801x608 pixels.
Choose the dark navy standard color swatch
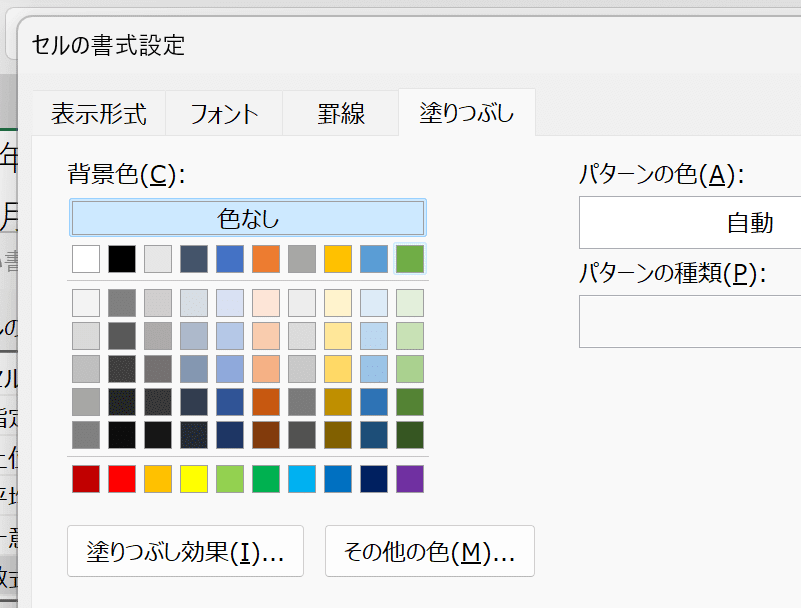(374, 479)
